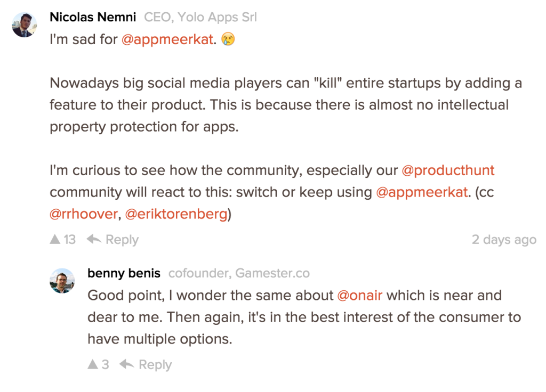This screenshot has width=546, height=392.
Task: Click benny benis's name
Action: tap(124, 273)
